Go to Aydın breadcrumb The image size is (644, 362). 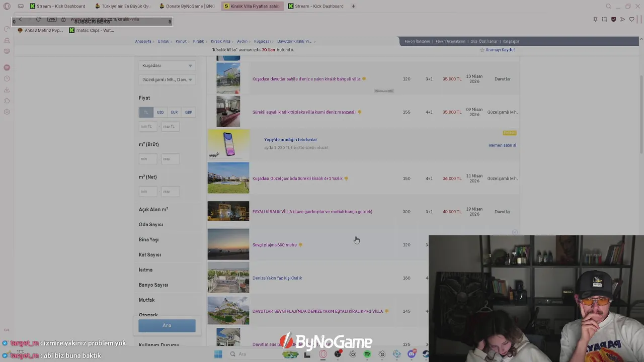point(242,41)
